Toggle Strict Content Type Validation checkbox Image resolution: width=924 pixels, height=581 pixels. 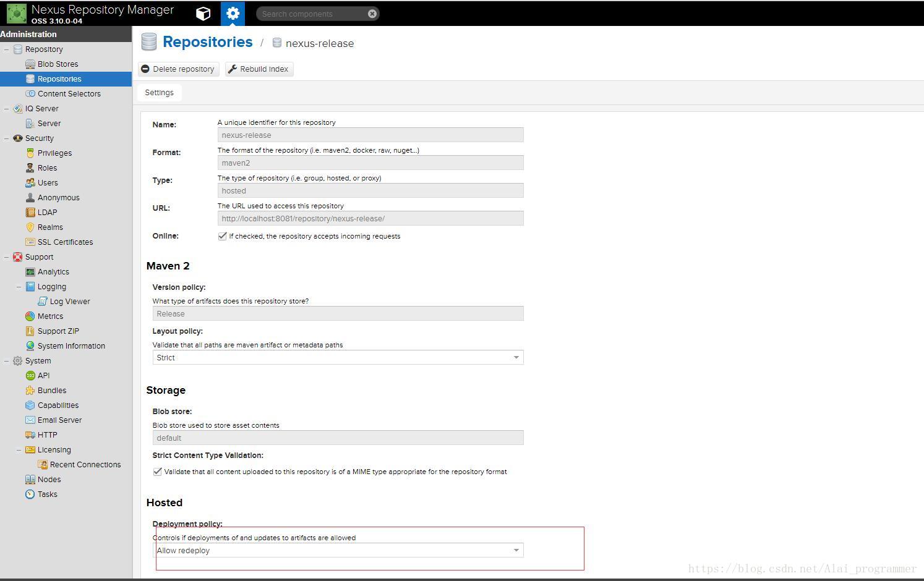(157, 472)
